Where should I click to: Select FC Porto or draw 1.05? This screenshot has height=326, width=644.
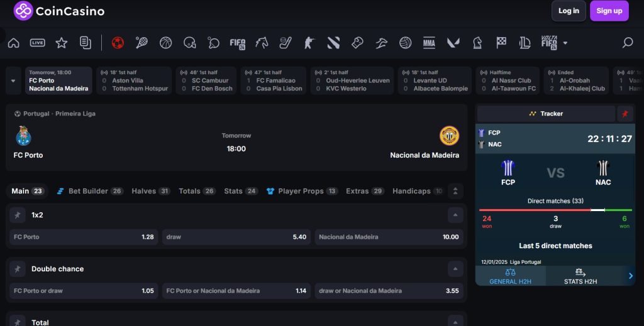tap(84, 291)
